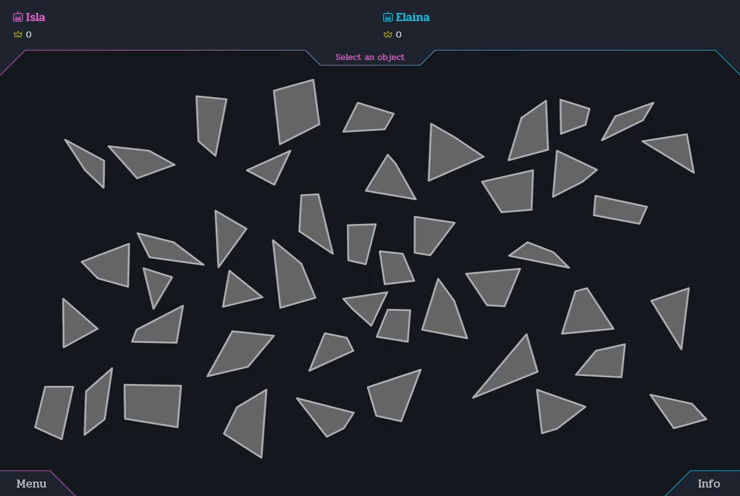740x496 pixels.
Task: Select the player name Elaina
Action: [x=412, y=17]
